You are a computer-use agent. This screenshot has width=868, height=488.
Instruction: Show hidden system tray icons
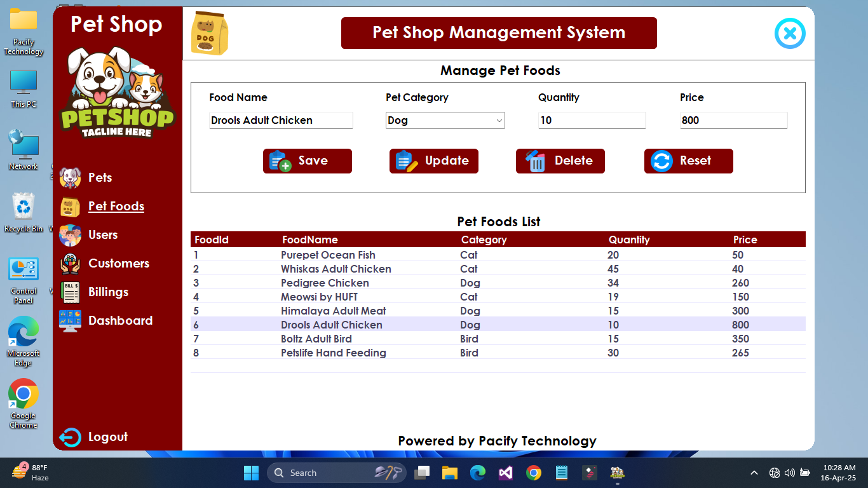click(x=754, y=473)
